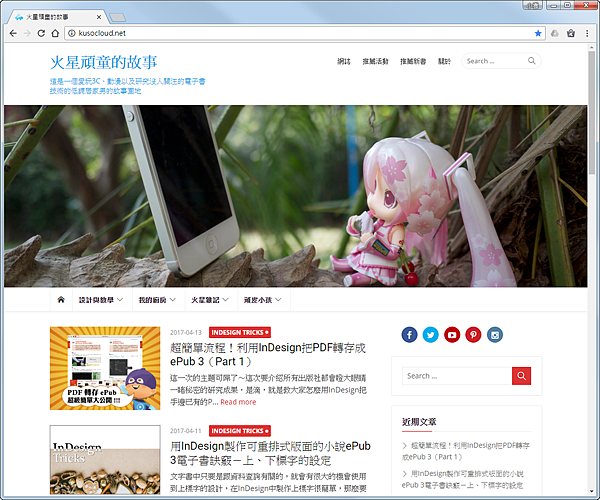Click the 2017-04-11 post date
Viewport: 600px width, 500px height.
[x=186, y=431]
